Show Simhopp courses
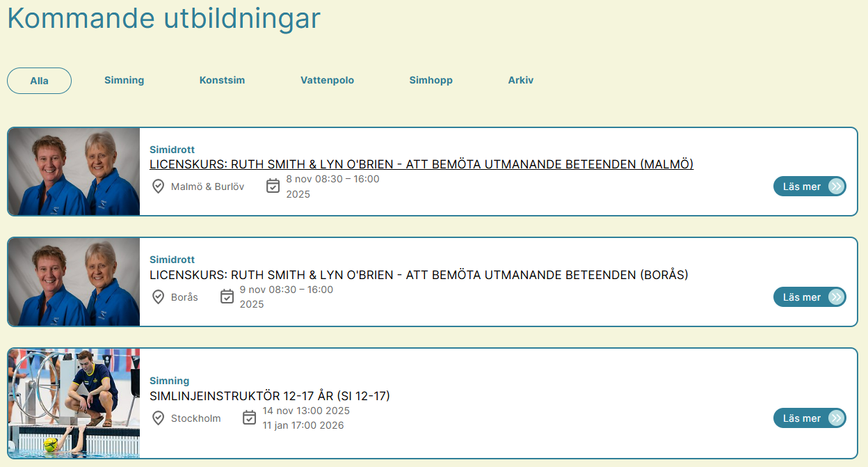The image size is (868, 467). (x=431, y=80)
